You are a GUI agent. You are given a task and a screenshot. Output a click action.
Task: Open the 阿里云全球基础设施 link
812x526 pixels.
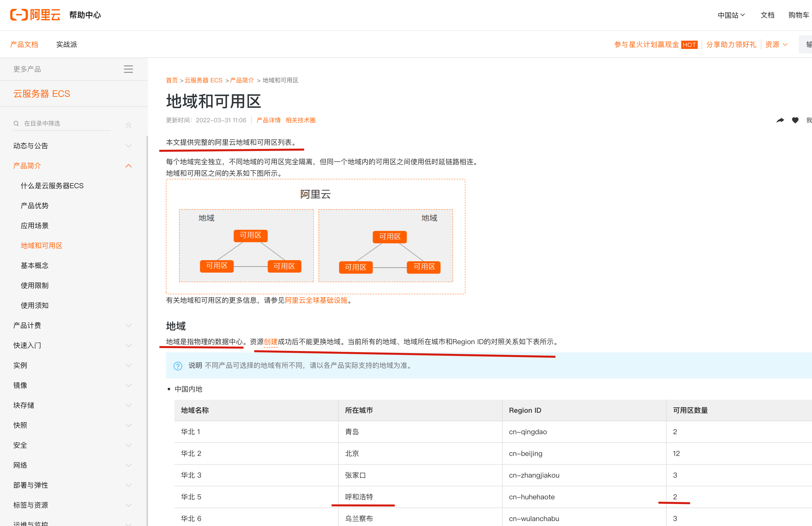click(x=316, y=300)
